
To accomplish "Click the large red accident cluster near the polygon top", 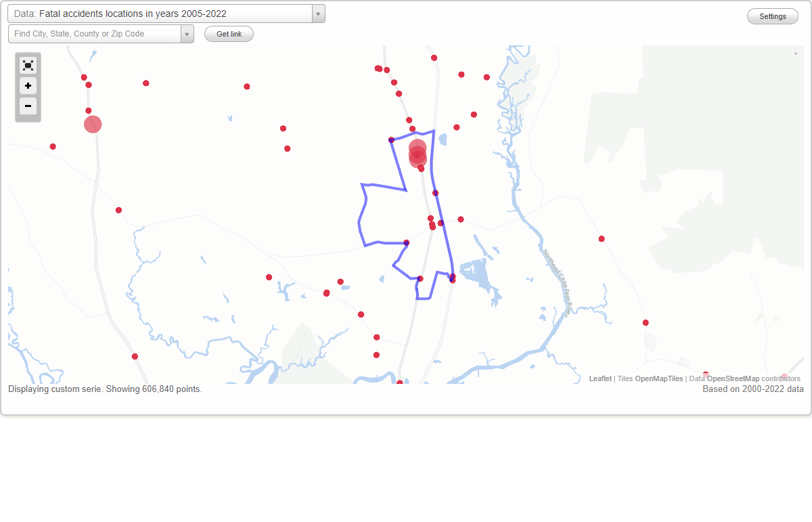I will 418,154.
